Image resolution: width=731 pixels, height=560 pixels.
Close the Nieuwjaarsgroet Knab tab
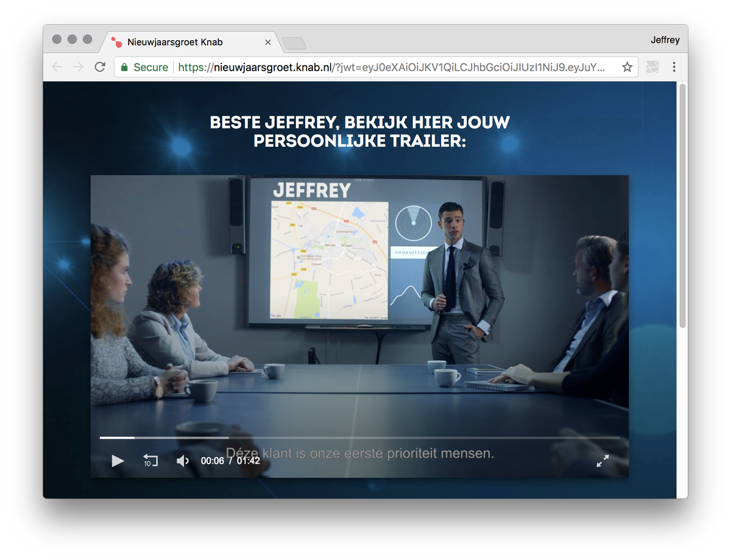[268, 42]
